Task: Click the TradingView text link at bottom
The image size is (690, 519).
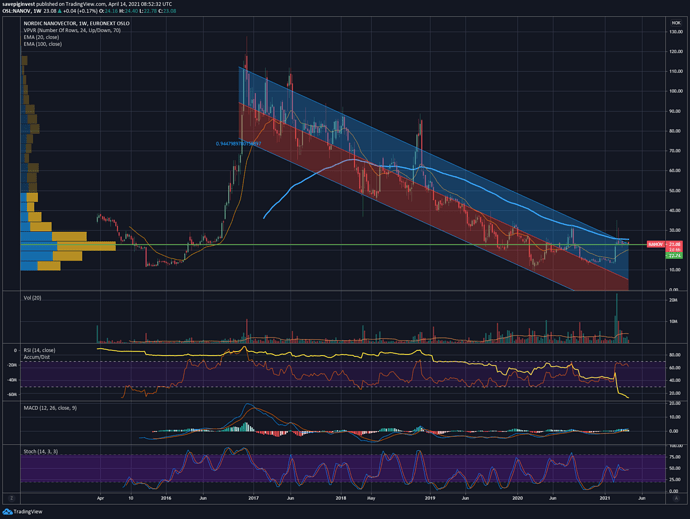Action: [x=28, y=512]
